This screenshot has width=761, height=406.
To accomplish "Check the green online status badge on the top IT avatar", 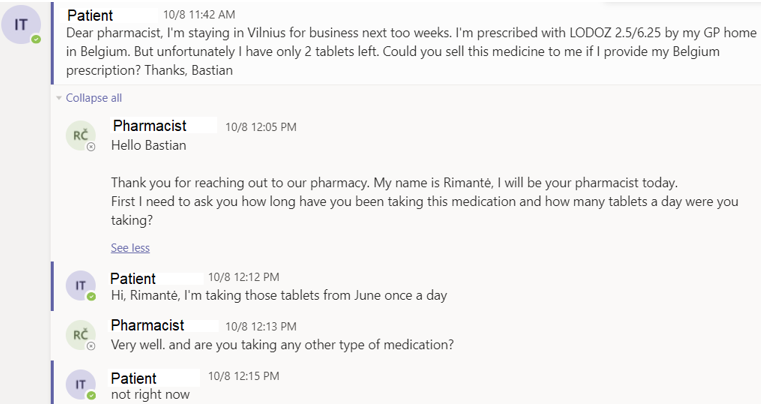I will coord(36,39).
